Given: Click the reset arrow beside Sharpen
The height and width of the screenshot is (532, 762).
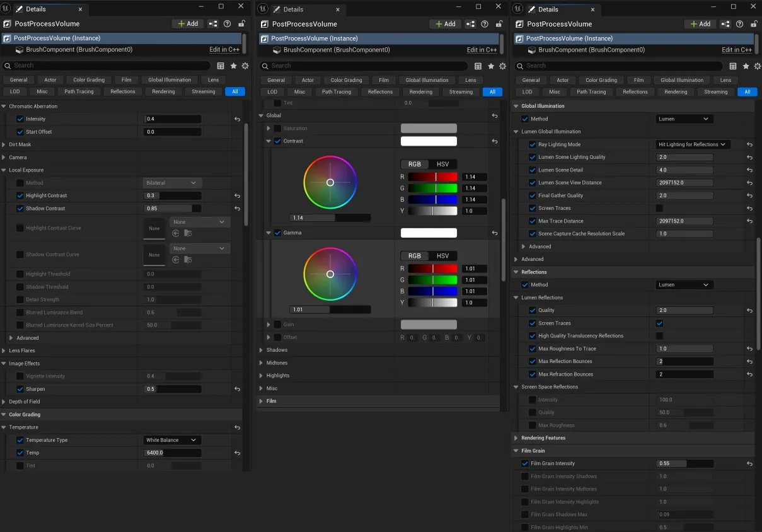Looking at the screenshot, I should pyautogui.click(x=237, y=389).
